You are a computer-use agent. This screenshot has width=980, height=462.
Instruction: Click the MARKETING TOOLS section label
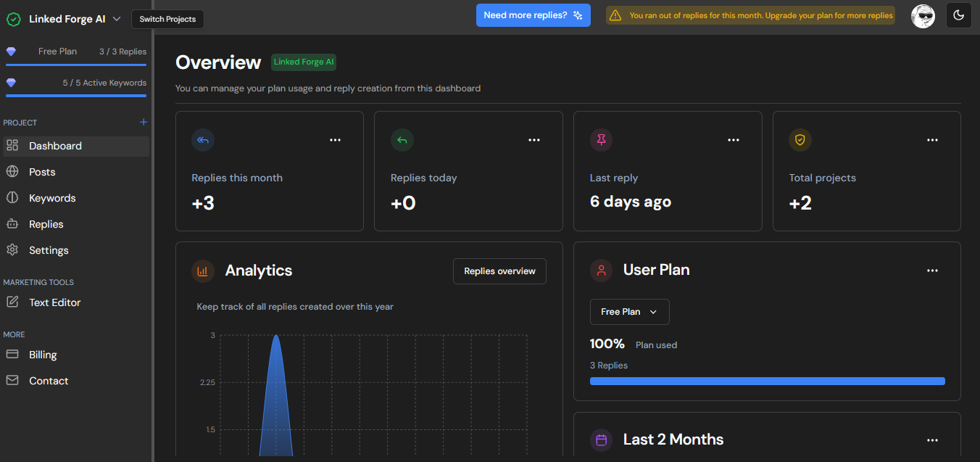(38, 282)
